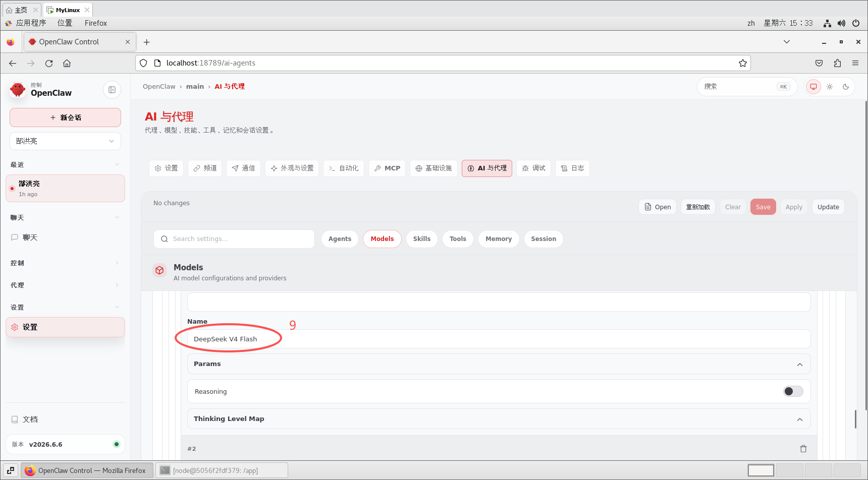This screenshot has width=868, height=480.
Task: Click the Search settings input field
Action: click(x=234, y=239)
